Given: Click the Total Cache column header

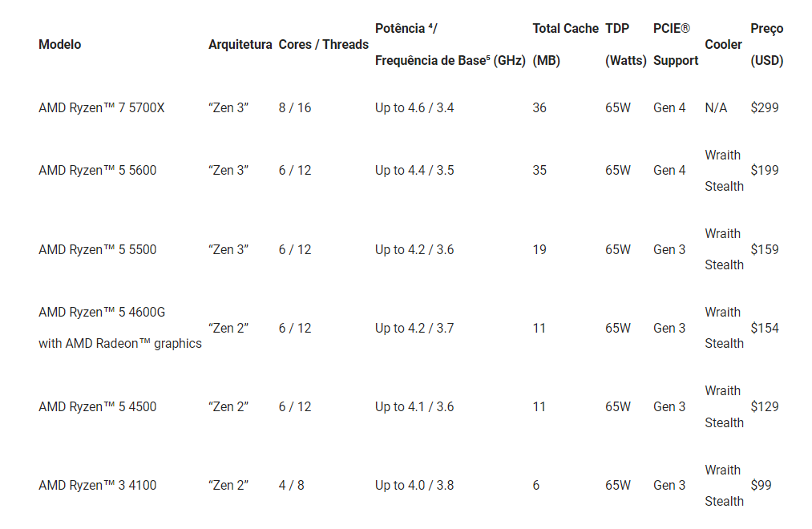Looking at the screenshot, I should click(x=565, y=29).
